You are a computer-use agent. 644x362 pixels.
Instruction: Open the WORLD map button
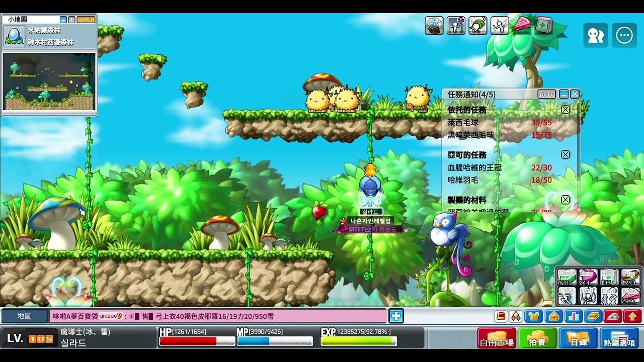pos(86,20)
